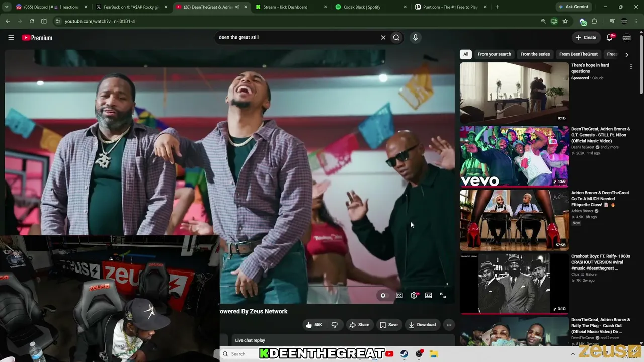This screenshot has width=644, height=362.
Task: Bookmark this page with the star
Action: pos(565,21)
